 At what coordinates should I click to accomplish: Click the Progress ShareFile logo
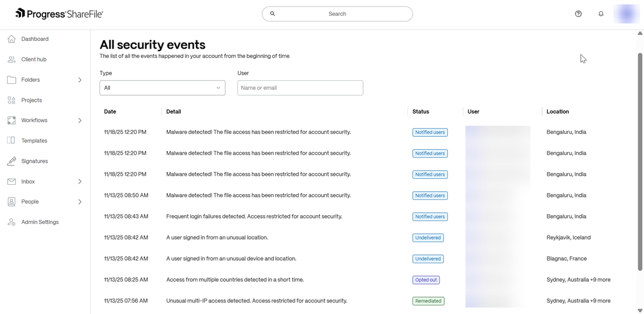click(x=59, y=13)
